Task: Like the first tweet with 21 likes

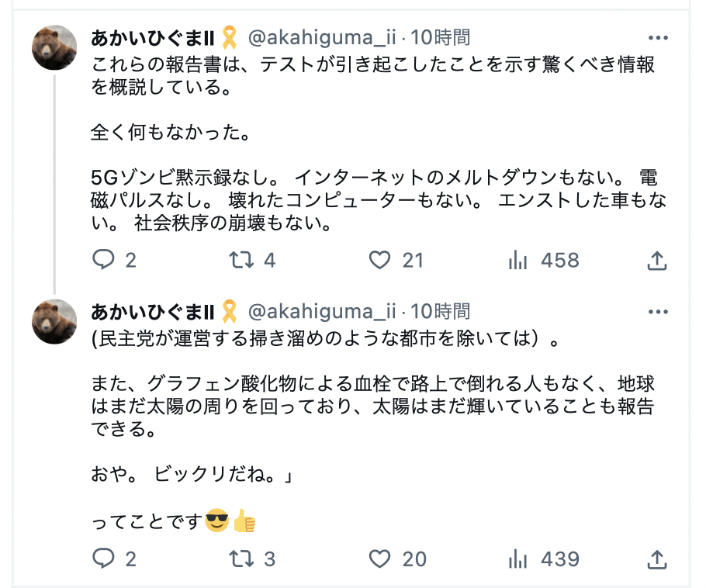Action: pos(379,260)
